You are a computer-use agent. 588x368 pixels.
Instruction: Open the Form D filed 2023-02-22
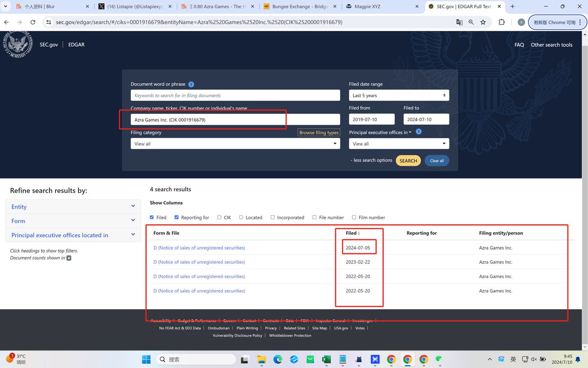199,262
